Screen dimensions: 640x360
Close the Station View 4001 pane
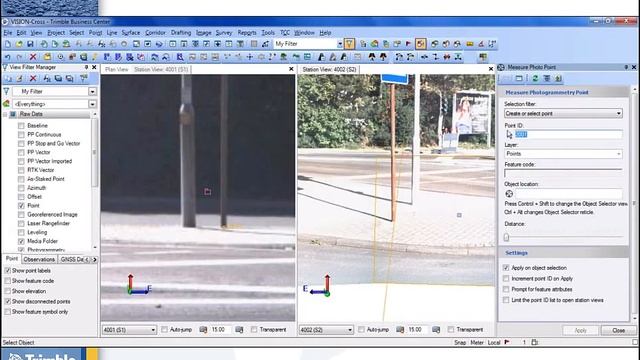click(291, 69)
